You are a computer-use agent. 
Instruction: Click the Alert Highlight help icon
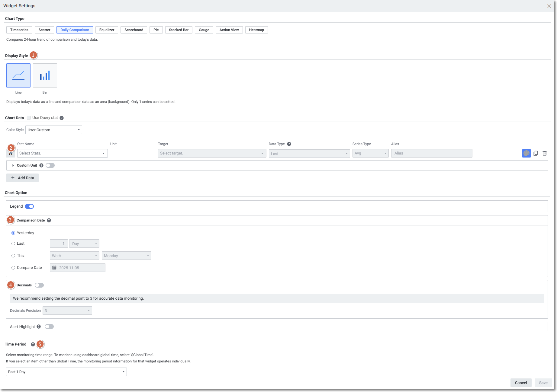click(39, 327)
